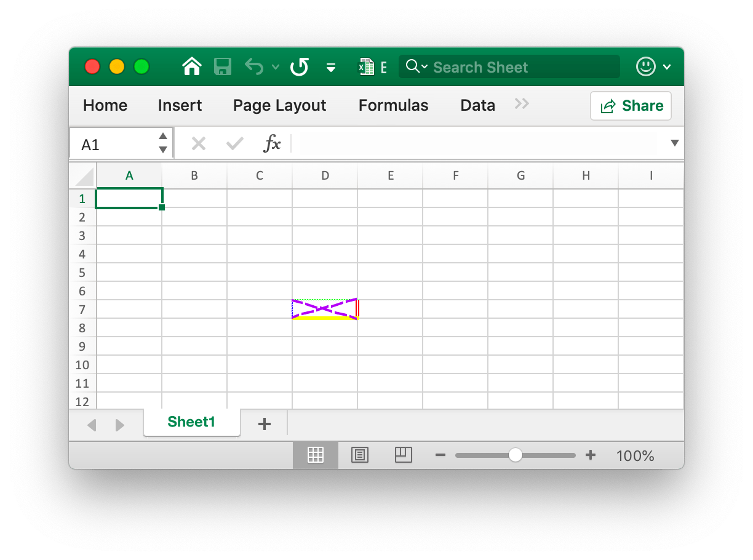Select row 7 header
This screenshot has width=753, height=560.
click(x=82, y=310)
